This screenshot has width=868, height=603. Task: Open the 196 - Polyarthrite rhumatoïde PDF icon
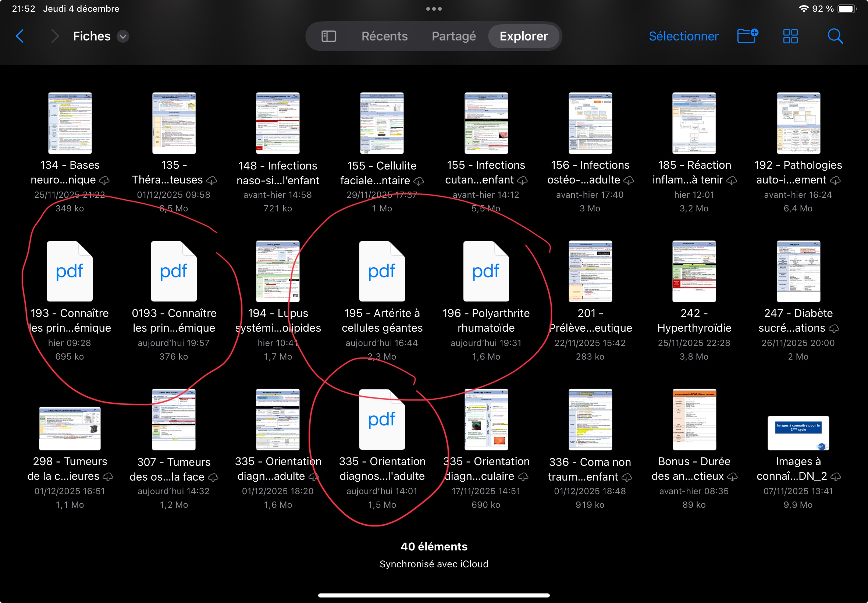coord(485,271)
